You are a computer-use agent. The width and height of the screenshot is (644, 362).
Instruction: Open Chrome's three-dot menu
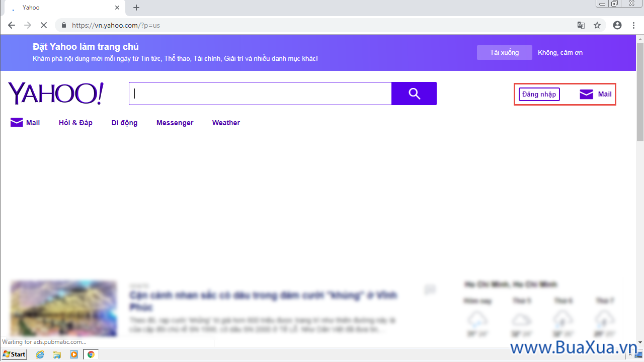pyautogui.click(x=632, y=25)
